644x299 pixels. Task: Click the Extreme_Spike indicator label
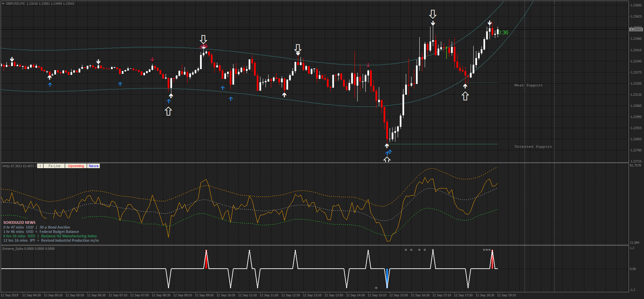pyautogui.click(x=28, y=249)
